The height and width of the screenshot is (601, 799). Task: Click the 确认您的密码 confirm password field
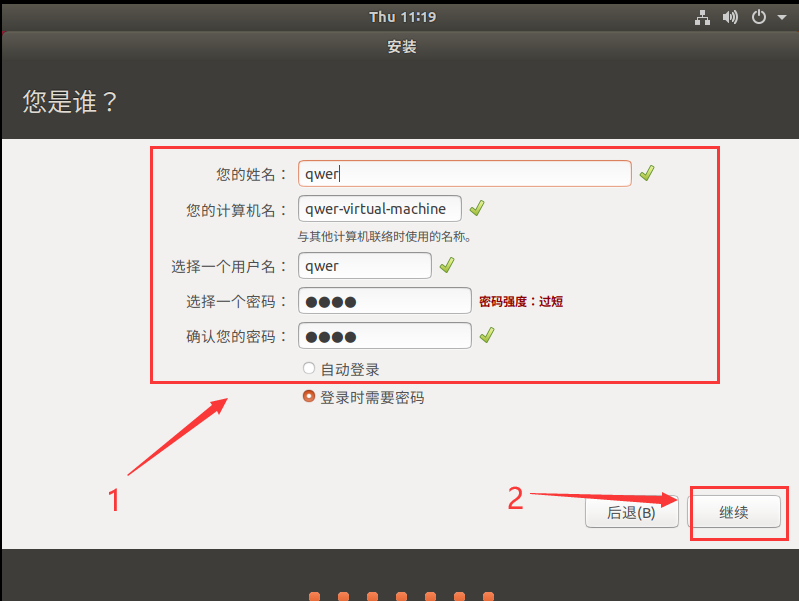(385, 336)
